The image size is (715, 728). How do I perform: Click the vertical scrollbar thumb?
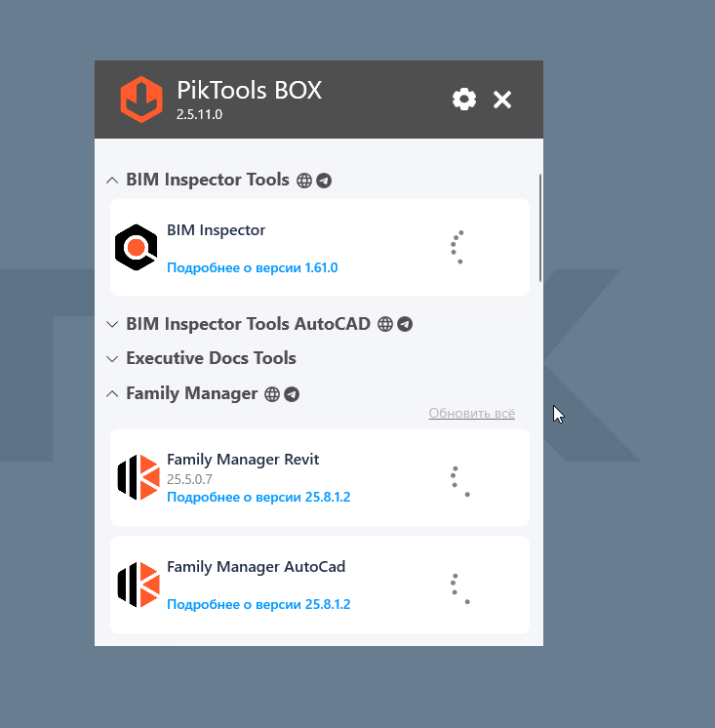[x=540, y=227]
